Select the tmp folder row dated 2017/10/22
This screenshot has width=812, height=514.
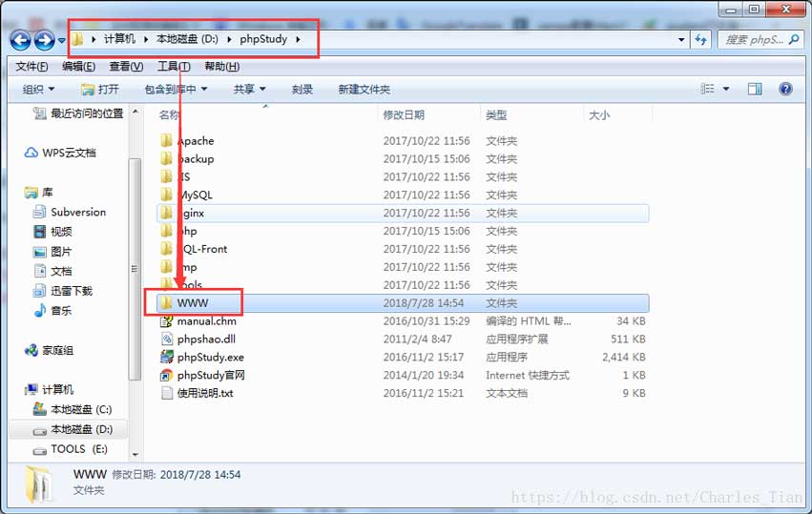[x=403, y=267]
